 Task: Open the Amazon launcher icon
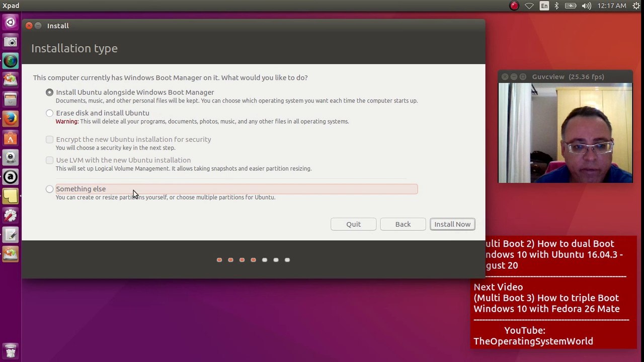pyautogui.click(x=10, y=177)
